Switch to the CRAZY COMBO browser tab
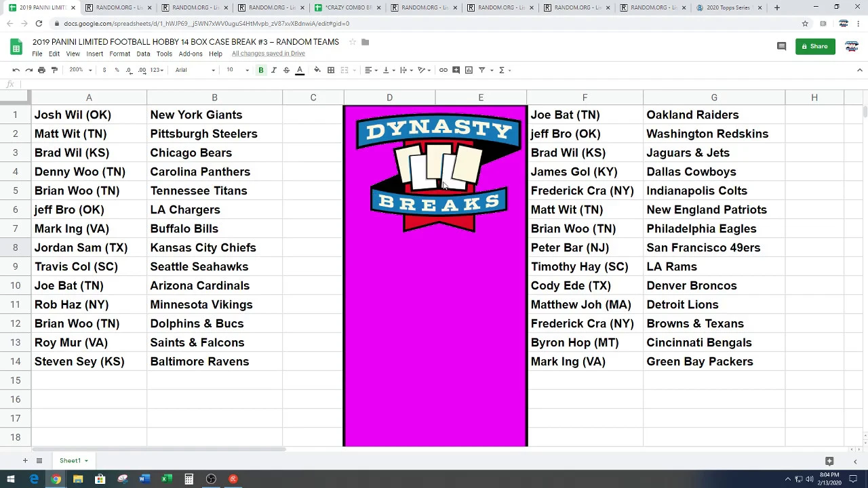868x488 pixels. 348,7
